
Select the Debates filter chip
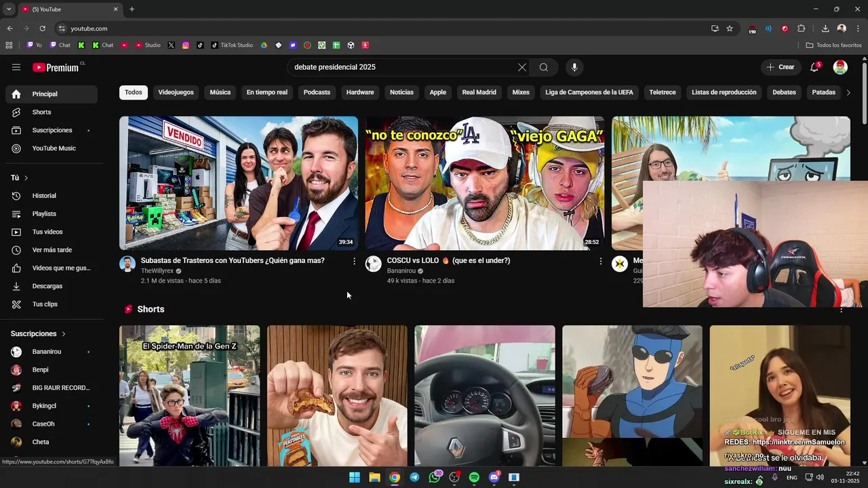click(x=784, y=92)
